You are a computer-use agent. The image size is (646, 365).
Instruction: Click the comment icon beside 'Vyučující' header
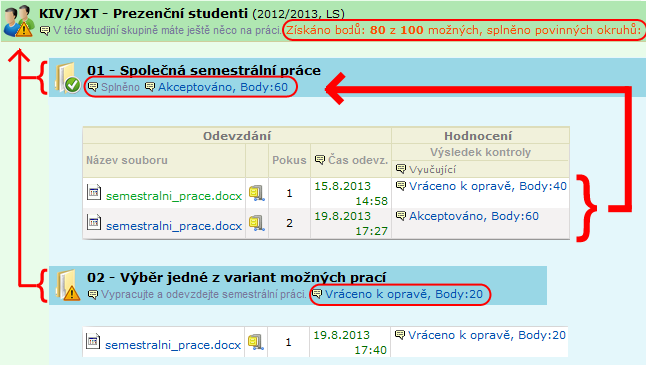tap(400, 169)
